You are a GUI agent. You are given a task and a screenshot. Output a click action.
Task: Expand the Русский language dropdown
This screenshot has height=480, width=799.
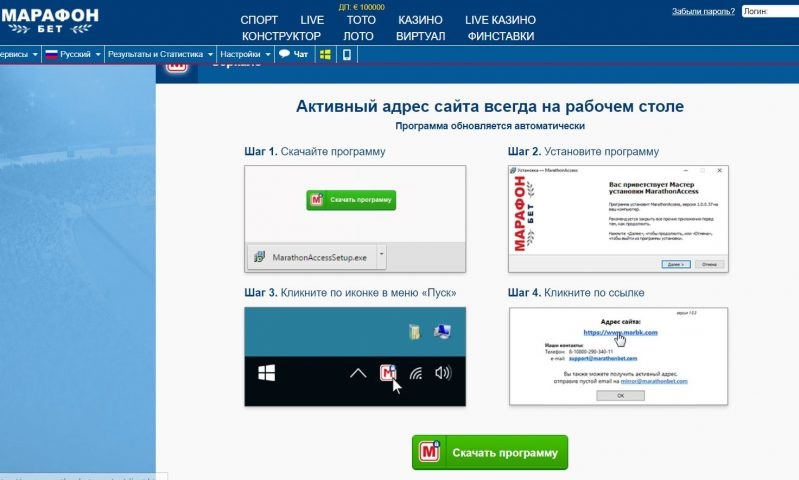(74, 54)
